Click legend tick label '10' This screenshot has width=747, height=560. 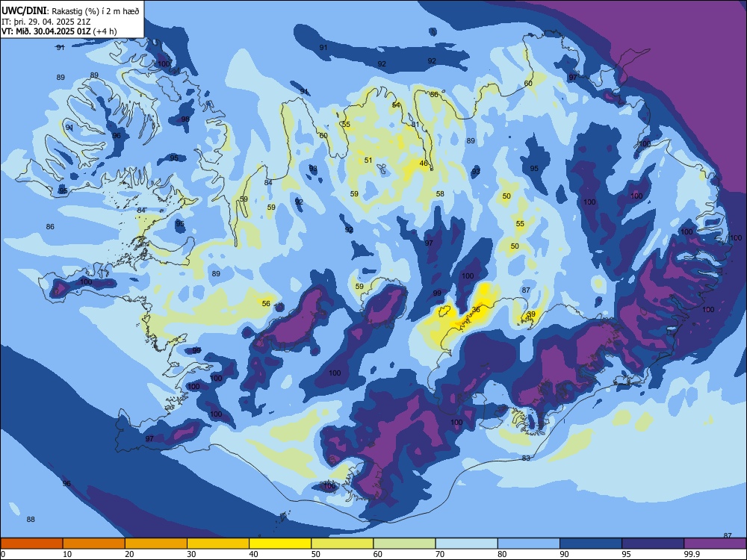pos(67,554)
